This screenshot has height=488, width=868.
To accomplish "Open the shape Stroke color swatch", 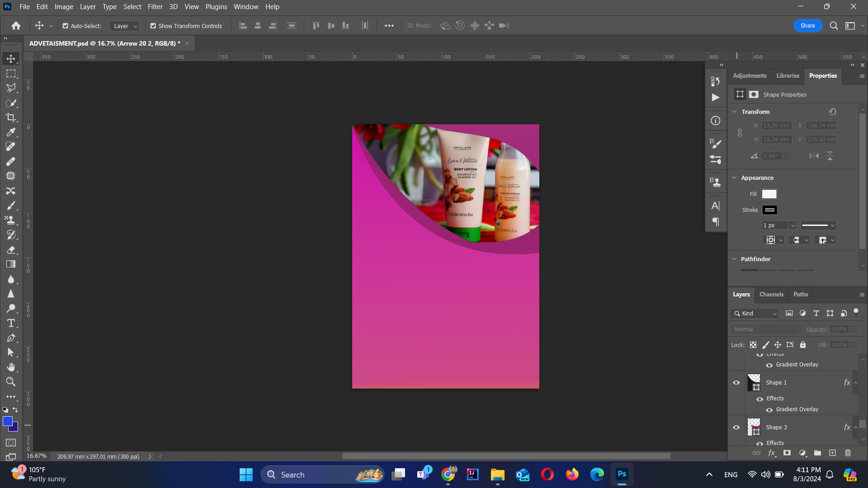I will [769, 210].
